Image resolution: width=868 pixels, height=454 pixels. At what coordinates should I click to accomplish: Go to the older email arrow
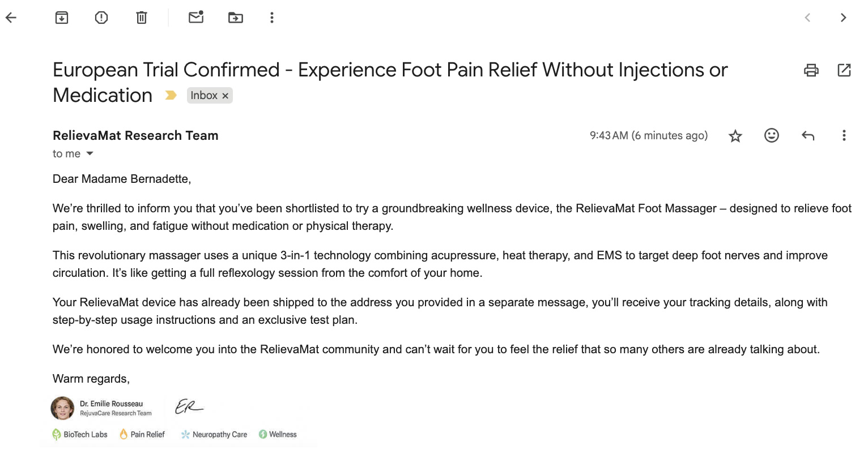(x=844, y=18)
